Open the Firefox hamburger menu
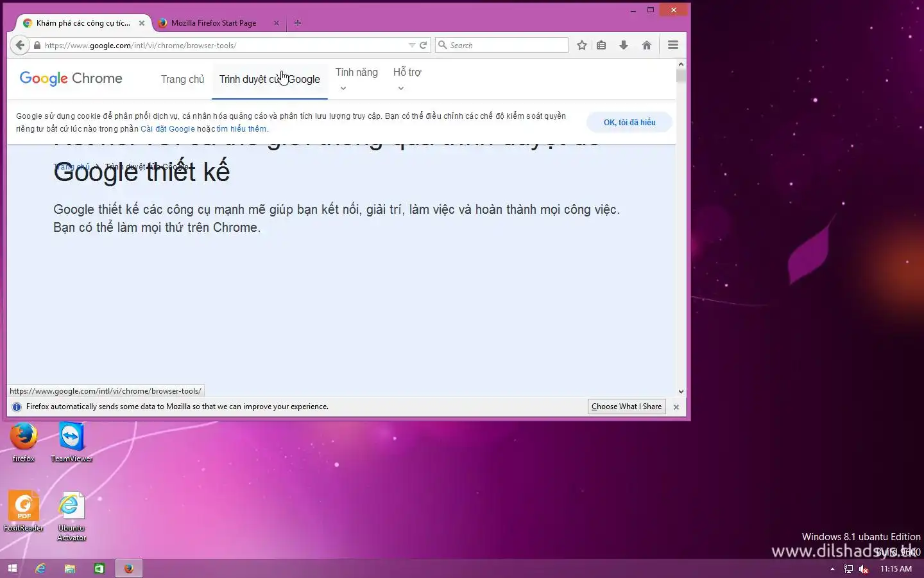The width and height of the screenshot is (924, 578). tap(673, 45)
